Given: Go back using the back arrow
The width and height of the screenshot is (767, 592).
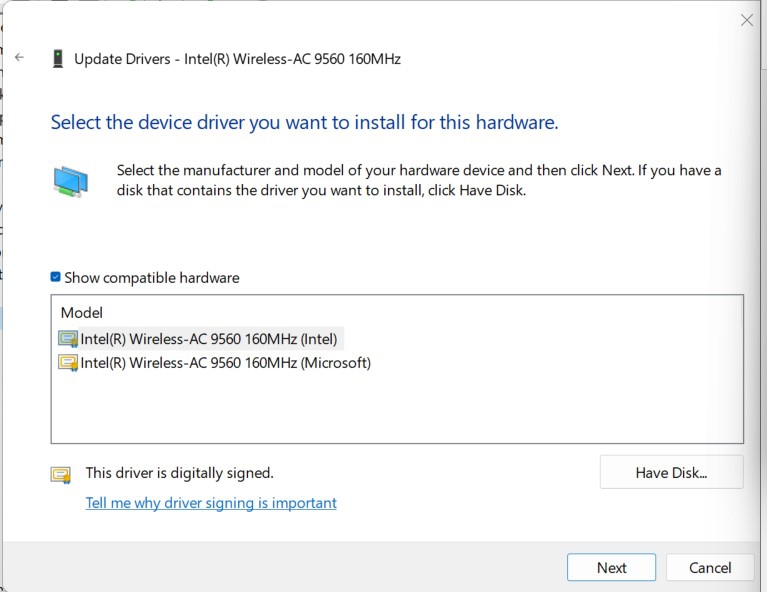Looking at the screenshot, I should pyautogui.click(x=19, y=58).
